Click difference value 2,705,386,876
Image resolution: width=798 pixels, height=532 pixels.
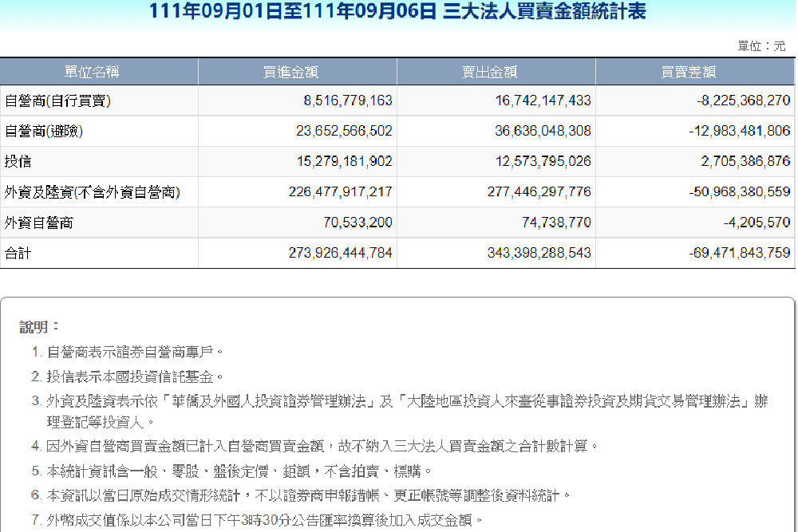click(x=745, y=161)
